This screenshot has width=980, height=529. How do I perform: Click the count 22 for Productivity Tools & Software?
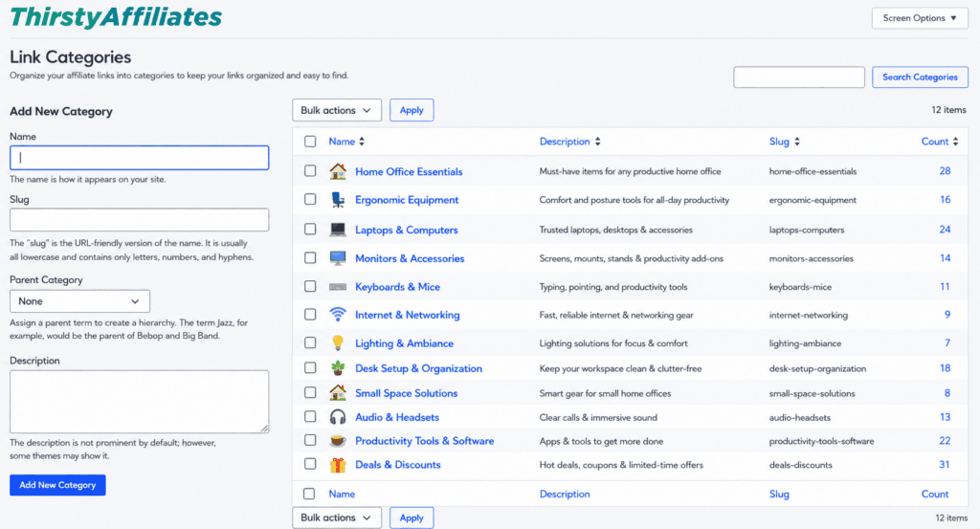coord(945,441)
